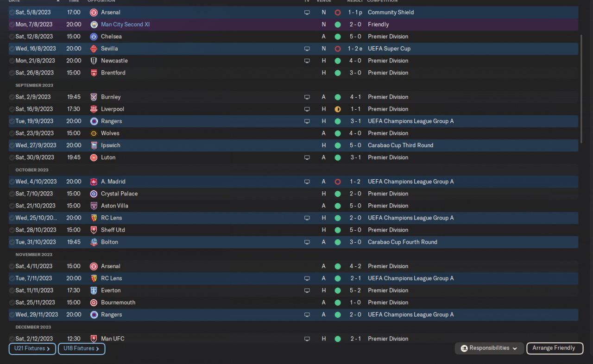Open the Responsibilities dropdown

point(489,348)
